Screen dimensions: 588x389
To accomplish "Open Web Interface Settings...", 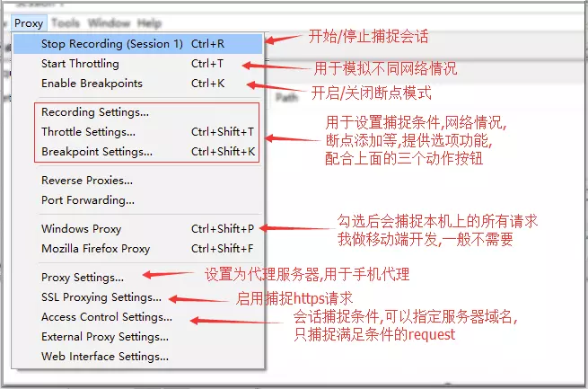I will tap(138, 357).
